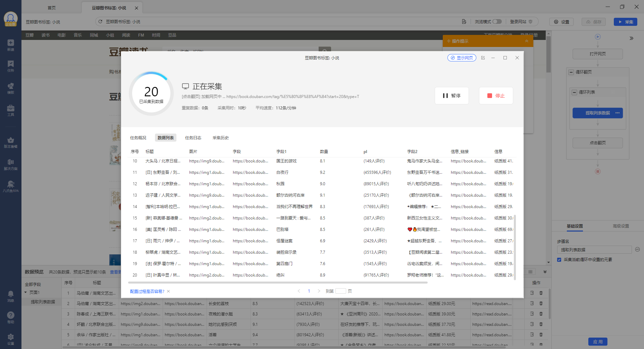Click the 步骤名 input field
This screenshot has width=644, height=349.
click(594, 250)
